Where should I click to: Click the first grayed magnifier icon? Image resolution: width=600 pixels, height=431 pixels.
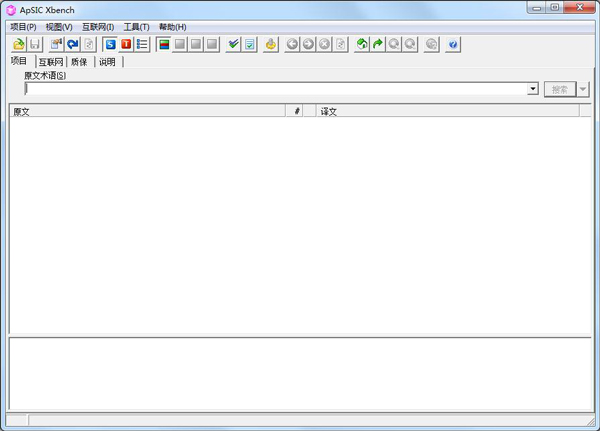[x=394, y=44]
